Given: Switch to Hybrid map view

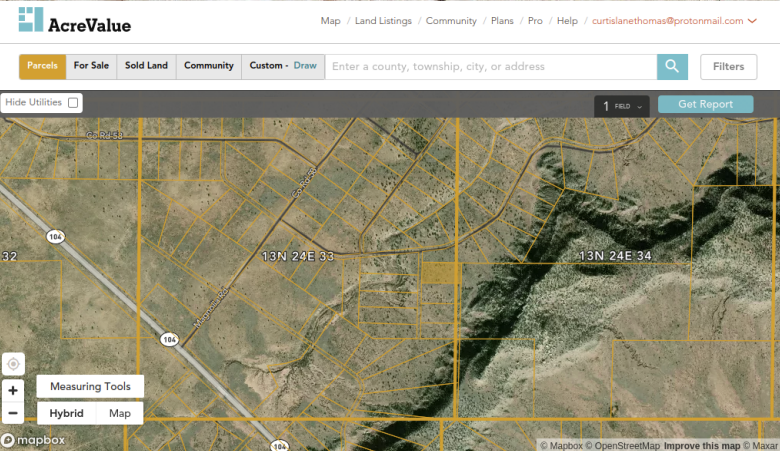Looking at the screenshot, I should click(x=66, y=413).
